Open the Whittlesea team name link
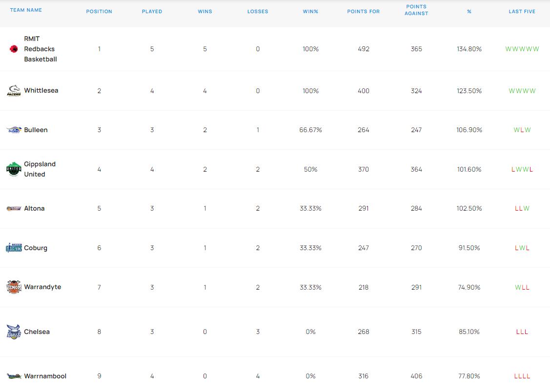 coord(41,90)
